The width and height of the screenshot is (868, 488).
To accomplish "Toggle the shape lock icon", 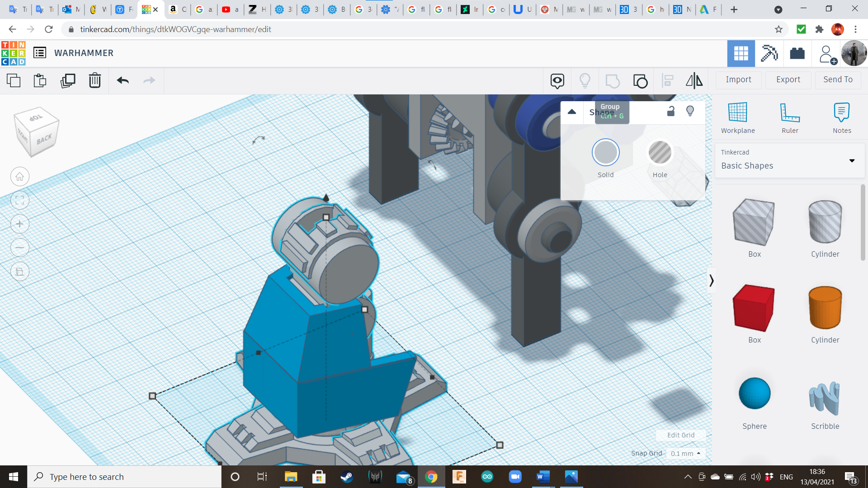I will pyautogui.click(x=671, y=111).
